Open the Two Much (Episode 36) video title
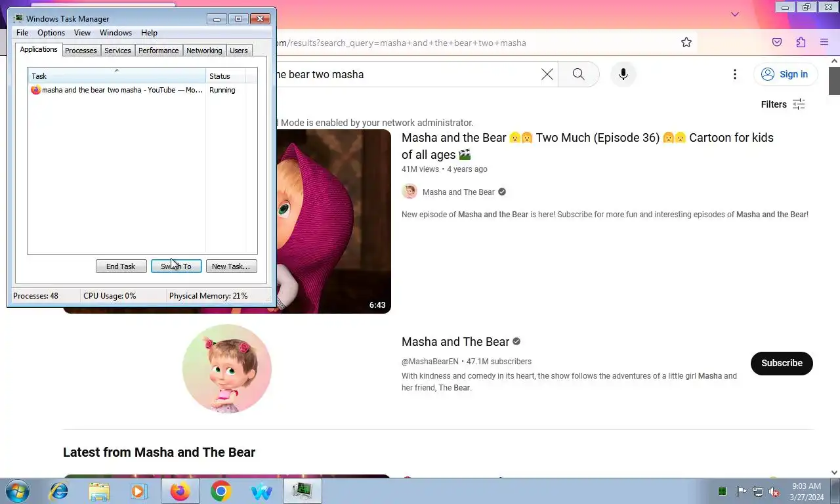The width and height of the screenshot is (840, 504). tap(587, 146)
